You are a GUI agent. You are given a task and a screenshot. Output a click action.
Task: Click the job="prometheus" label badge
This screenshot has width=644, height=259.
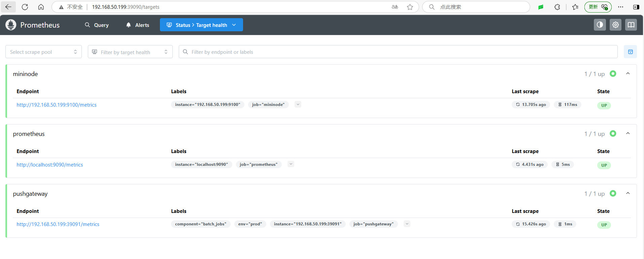click(x=259, y=164)
